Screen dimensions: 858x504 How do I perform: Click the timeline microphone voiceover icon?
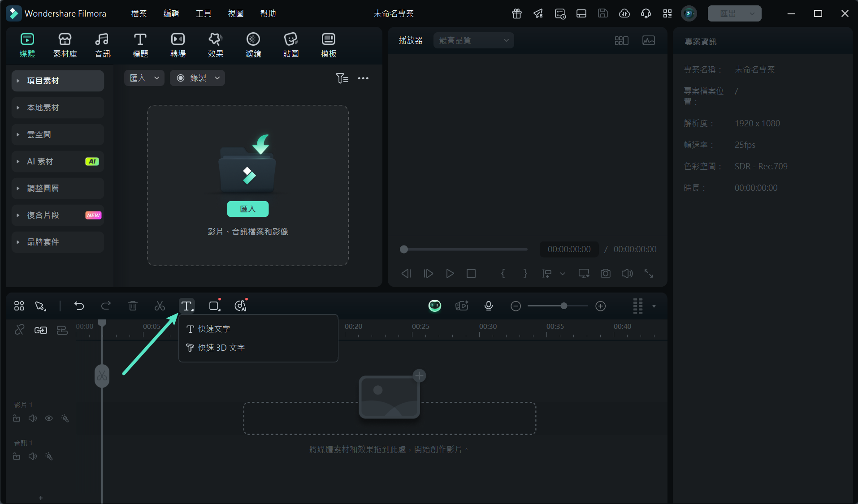pyautogui.click(x=489, y=306)
